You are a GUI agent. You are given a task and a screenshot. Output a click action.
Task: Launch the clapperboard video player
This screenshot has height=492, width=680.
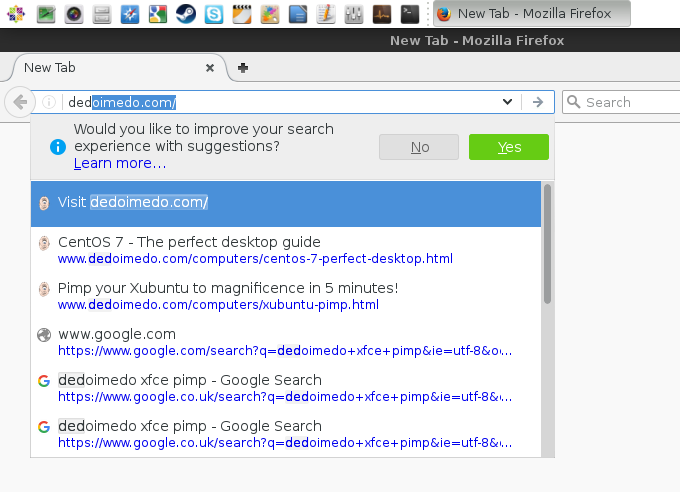pos(242,14)
